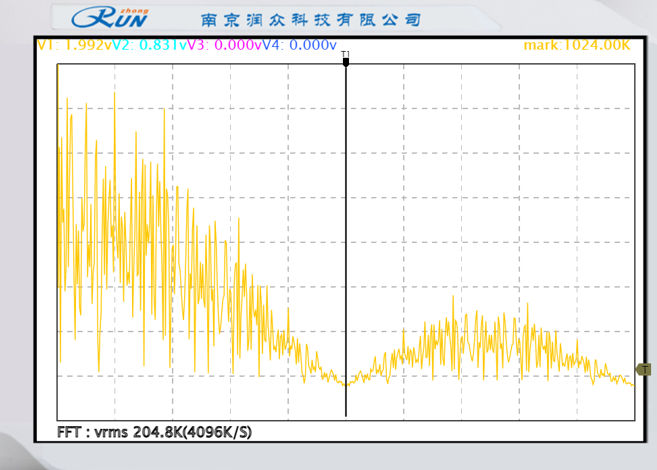Click the Chinese company name header text
Viewport: 657px width, 470px height.
pos(310,20)
